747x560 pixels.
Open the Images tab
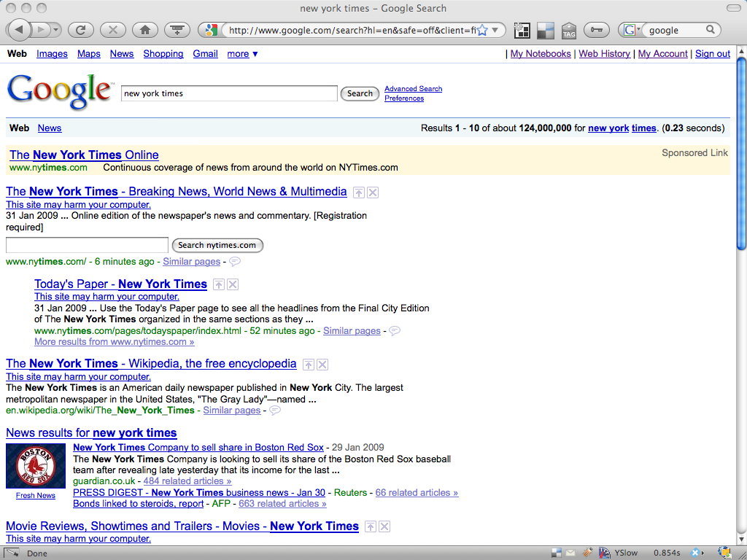point(52,54)
